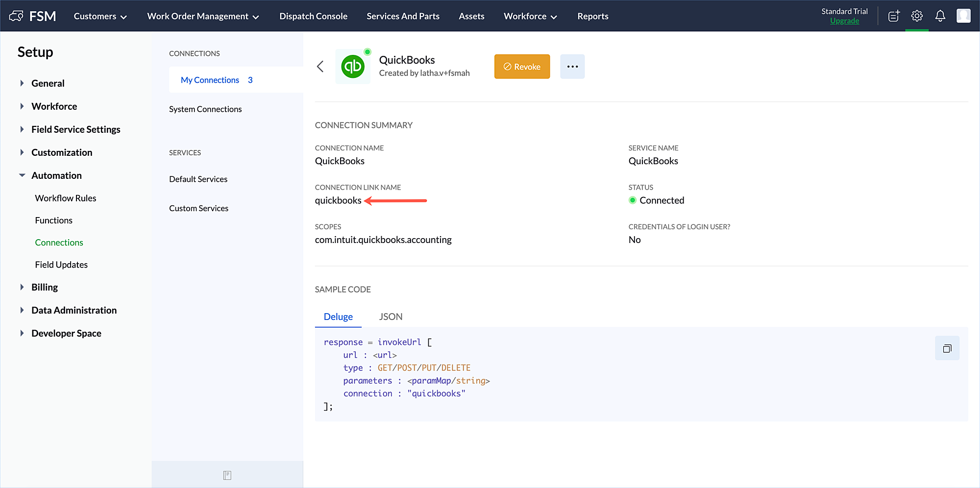Collapse the sidebar panel icon at bottom
The width and height of the screenshot is (980, 488).
click(227, 475)
